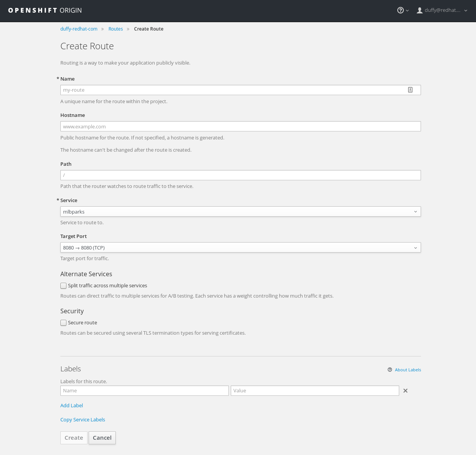Expand the user account menu chevron

coord(465,10)
